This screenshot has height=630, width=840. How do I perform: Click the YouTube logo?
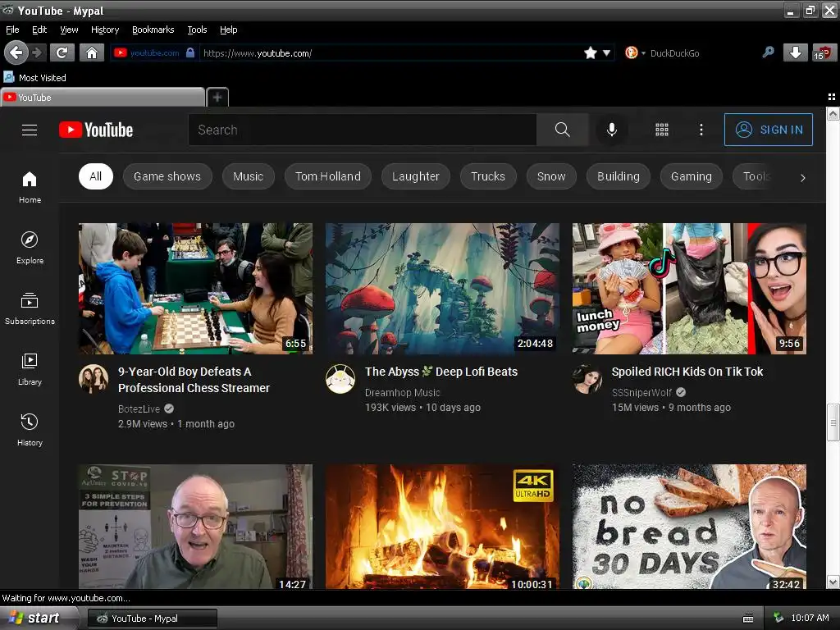(x=96, y=130)
